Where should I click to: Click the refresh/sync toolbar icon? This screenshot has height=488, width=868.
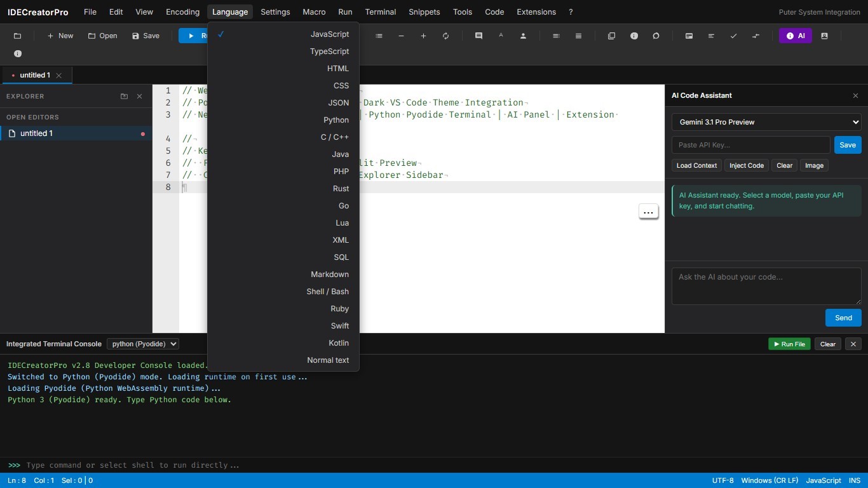pos(445,36)
